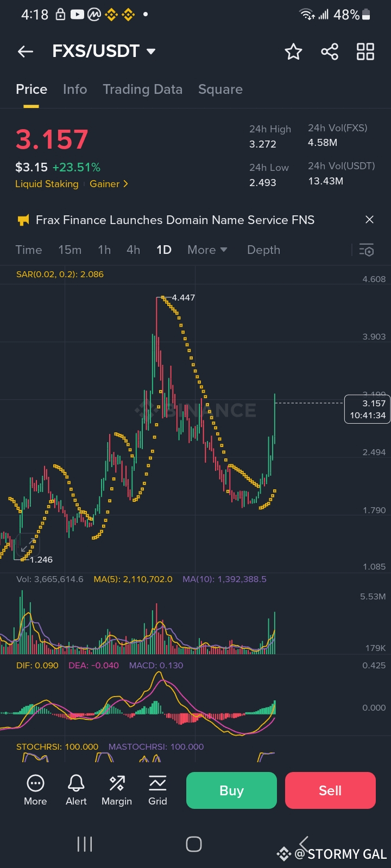Tap the MA(5) volume value
The image size is (391, 868).
point(133,579)
